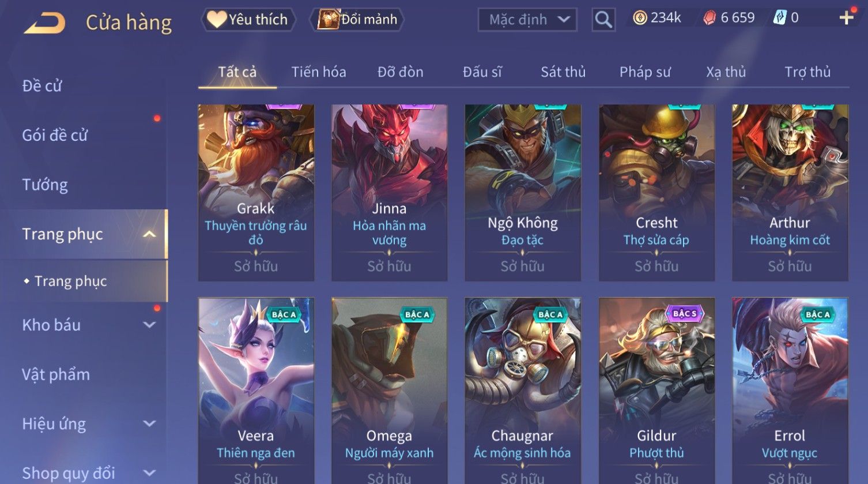Open the search magnifier icon

click(603, 20)
